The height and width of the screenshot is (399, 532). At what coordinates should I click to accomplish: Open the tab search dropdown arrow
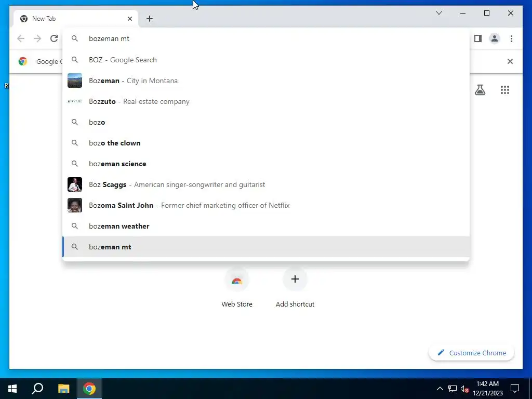(x=438, y=13)
